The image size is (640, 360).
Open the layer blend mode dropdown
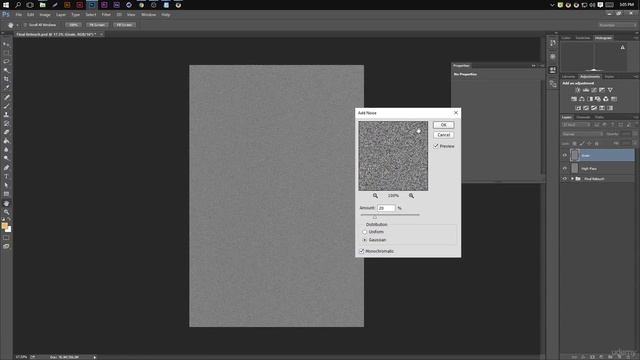click(582, 134)
